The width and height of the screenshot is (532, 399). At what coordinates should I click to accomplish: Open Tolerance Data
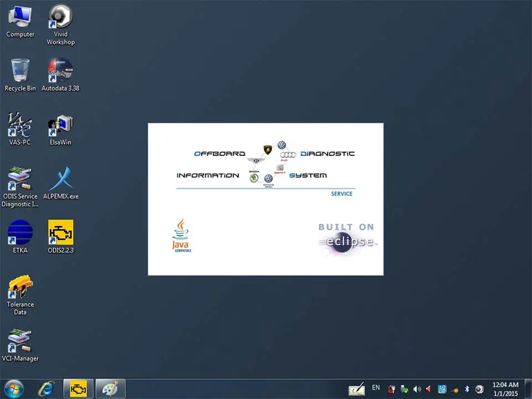(x=20, y=288)
